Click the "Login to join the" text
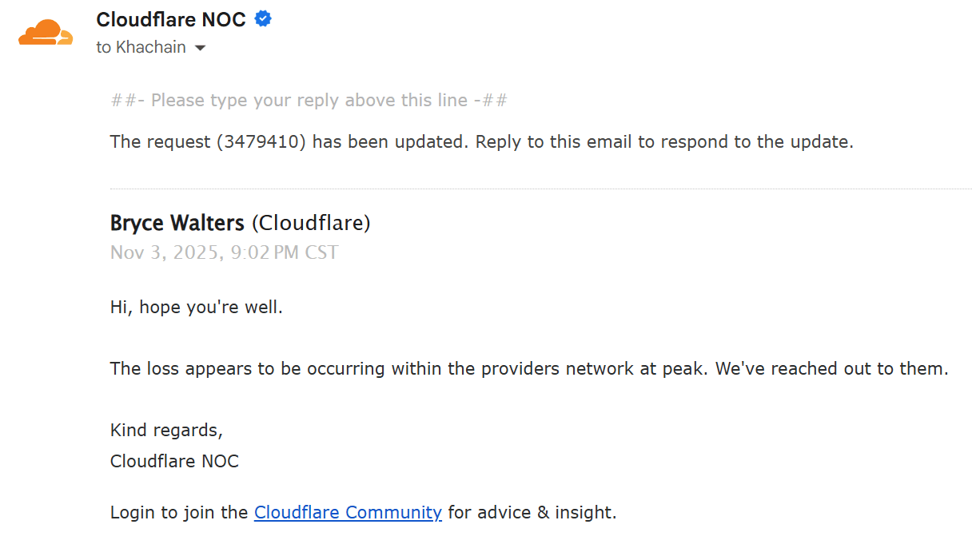The image size is (972, 560). click(179, 512)
